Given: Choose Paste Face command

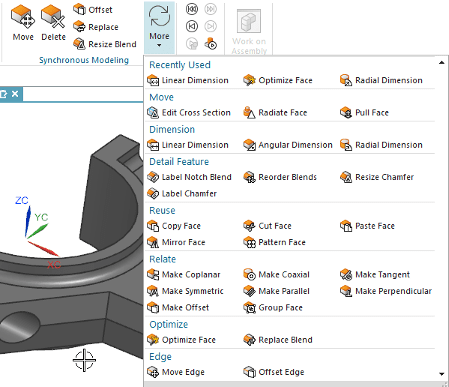Looking at the screenshot, I should 367,226.
